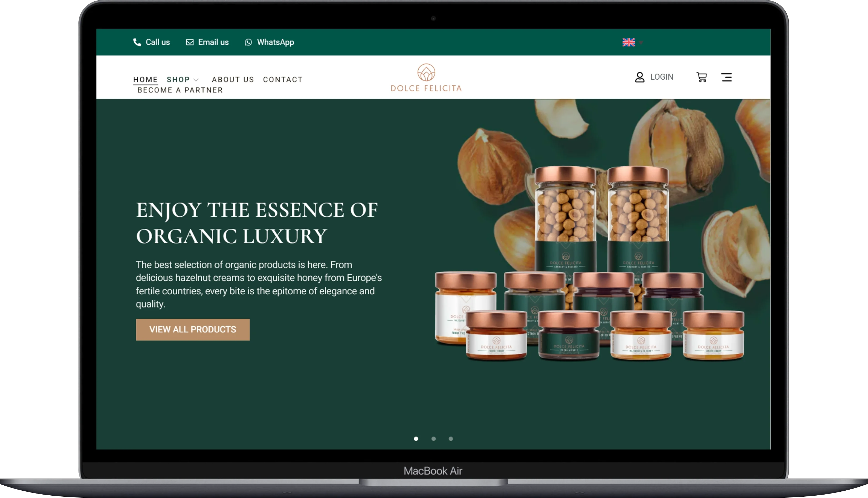Go to the About Us page

click(x=233, y=79)
